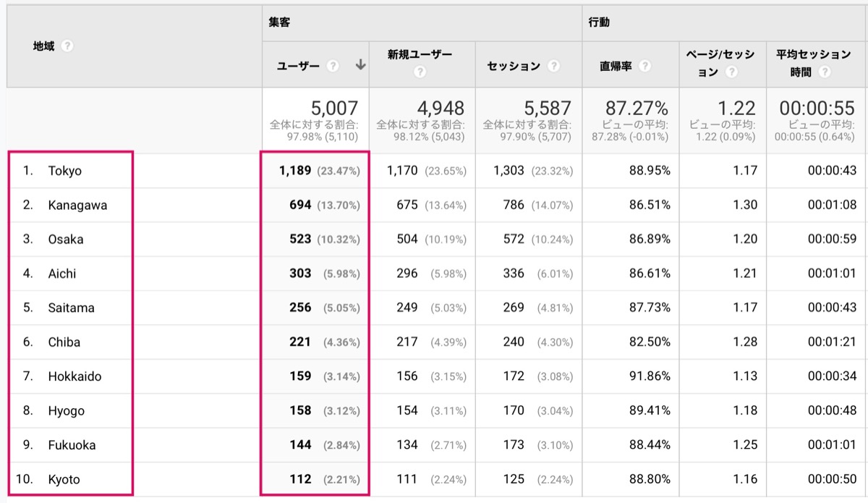Open help icon beside 直帰率 header
This screenshot has width=868, height=503.
pyautogui.click(x=644, y=65)
